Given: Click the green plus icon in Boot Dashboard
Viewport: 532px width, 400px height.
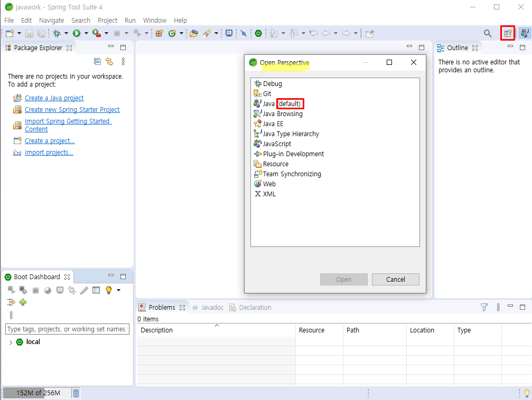Looking at the screenshot, I should (23, 302).
